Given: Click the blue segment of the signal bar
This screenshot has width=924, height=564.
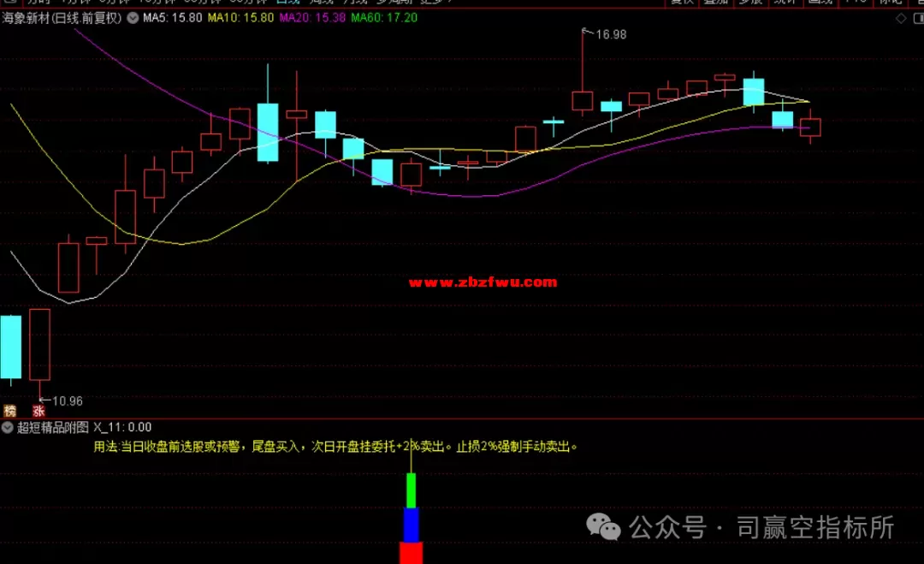Looking at the screenshot, I should [412, 525].
